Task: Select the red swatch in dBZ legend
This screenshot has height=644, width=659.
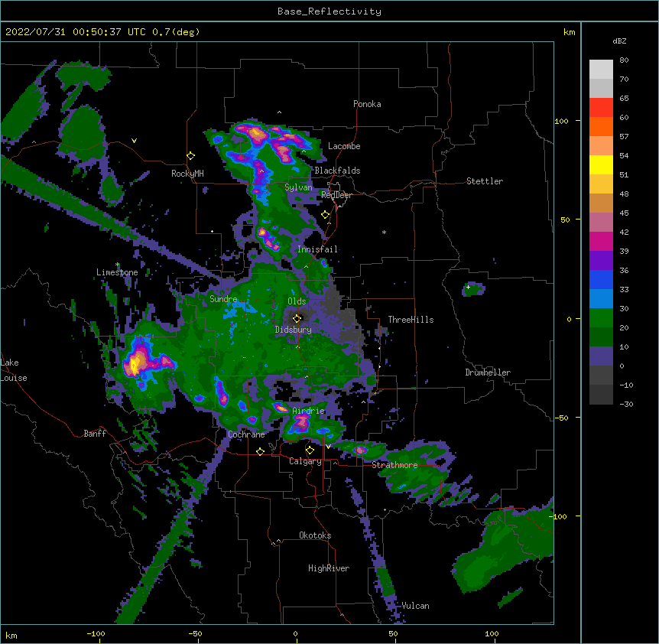Action: pyautogui.click(x=601, y=108)
